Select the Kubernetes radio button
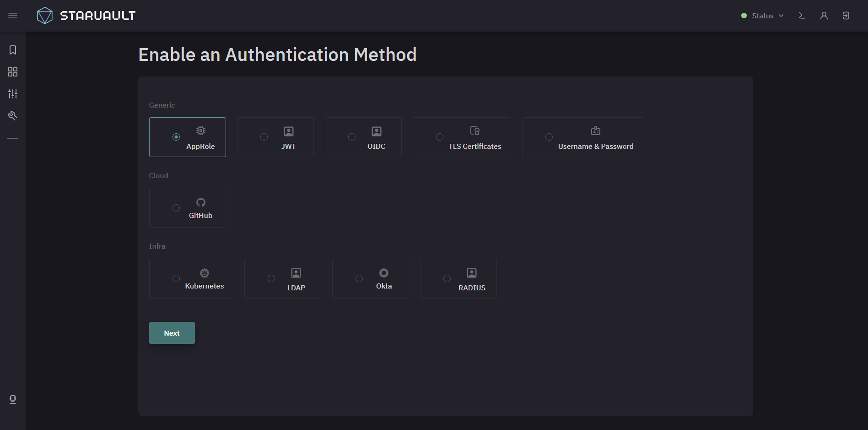This screenshot has width=868, height=430. click(176, 278)
